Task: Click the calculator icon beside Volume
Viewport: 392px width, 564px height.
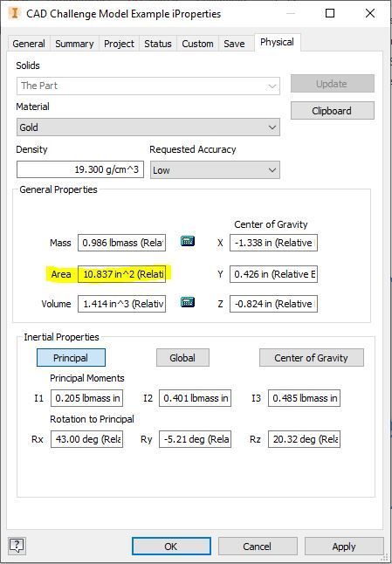Action: point(188,302)
